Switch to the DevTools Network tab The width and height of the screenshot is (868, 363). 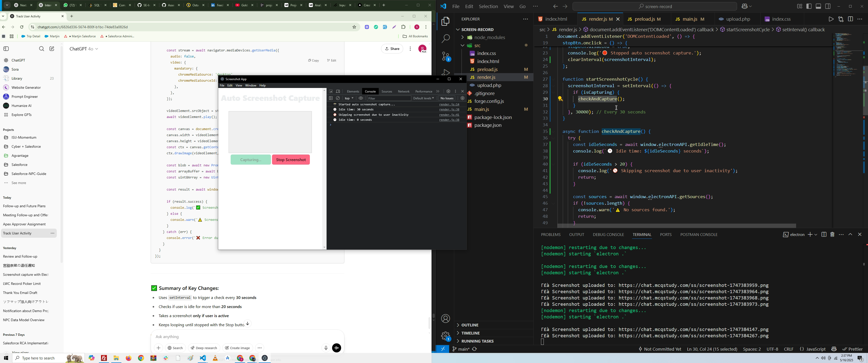(x=403, y=91)
